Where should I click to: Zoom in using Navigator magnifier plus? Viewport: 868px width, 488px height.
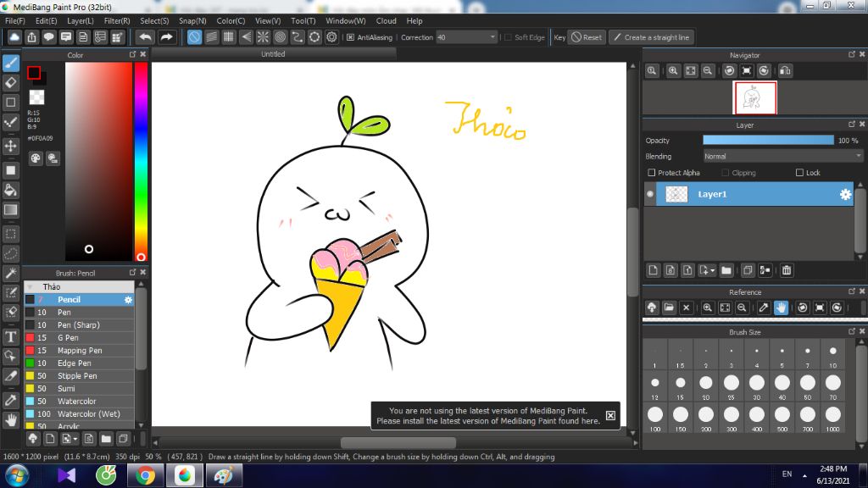[x=673, y=71]
